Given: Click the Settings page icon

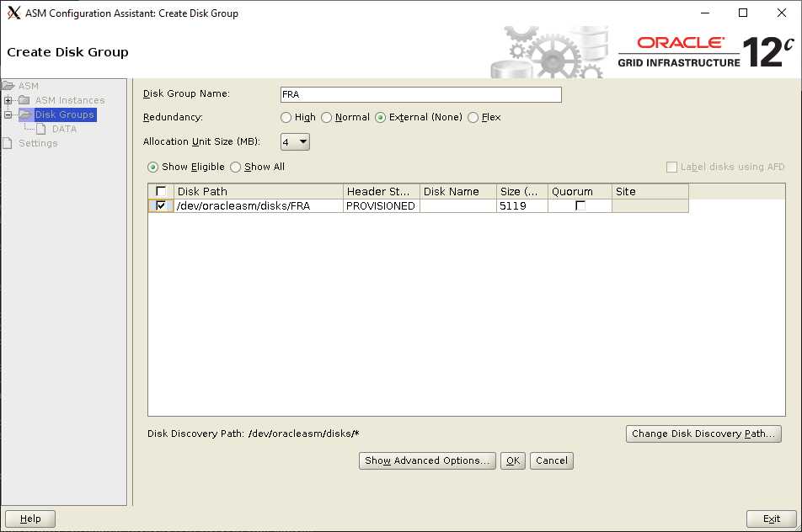Looking at the screenshot, I should (7, 143).
